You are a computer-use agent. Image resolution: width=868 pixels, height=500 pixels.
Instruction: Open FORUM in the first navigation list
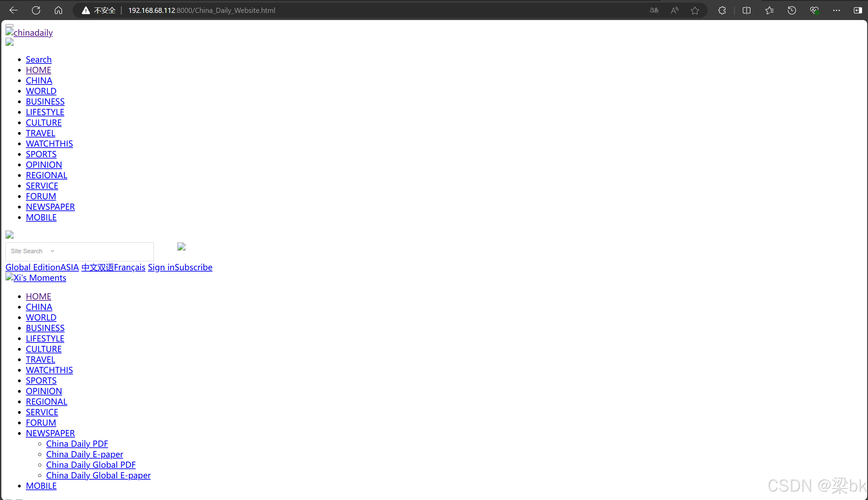[40, 197]
